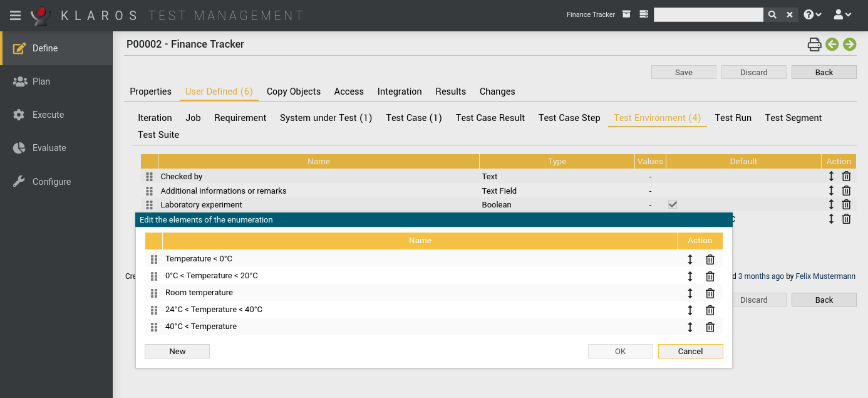The width and height of the screenshot is (868, 398).
Task: Click inside the global search field
Action: (708, 14)
